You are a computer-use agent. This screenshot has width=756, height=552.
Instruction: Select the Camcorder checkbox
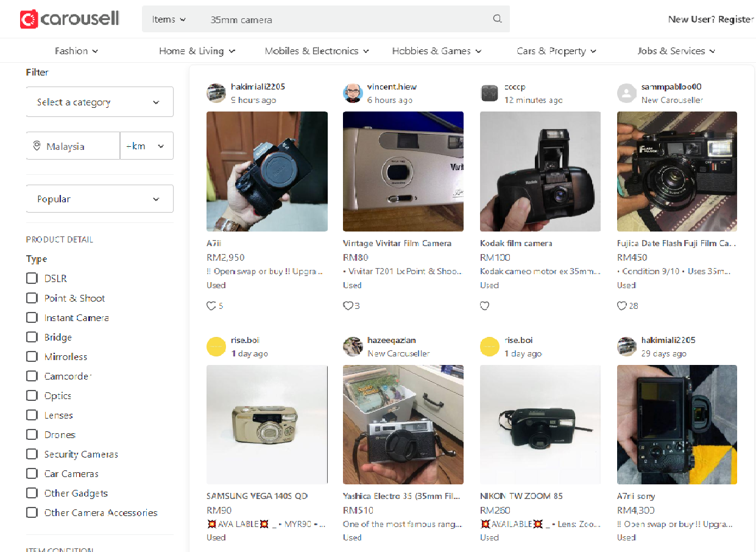(32, 376)
